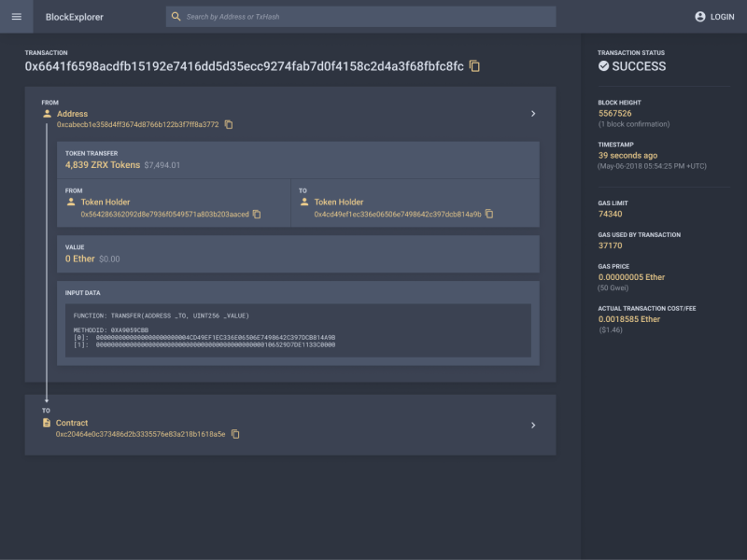Copy the transaction hash with the copy icon
The image size is (747, 560).
[x=474, y=66]
